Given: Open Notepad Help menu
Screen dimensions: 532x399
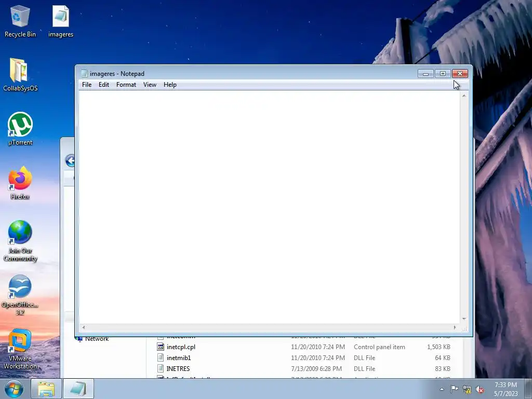Looking at the screenshot, I should coord(170,85).
